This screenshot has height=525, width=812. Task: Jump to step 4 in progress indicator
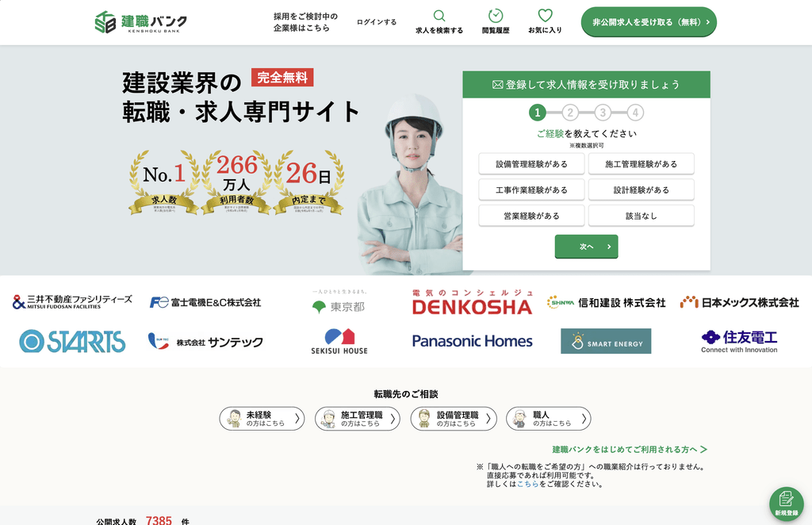[x=635, y=113]
